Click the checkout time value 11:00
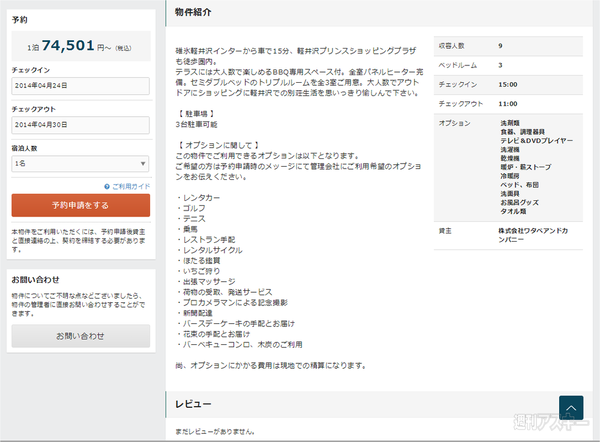The width and height of the screenshot is (600, 442). point(508,104)
